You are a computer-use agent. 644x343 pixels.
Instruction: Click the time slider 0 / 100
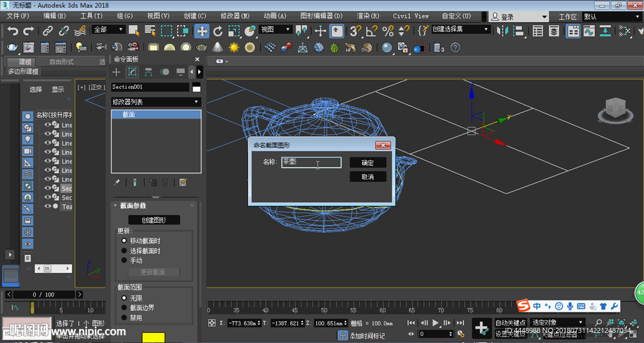tap(44, 295)
